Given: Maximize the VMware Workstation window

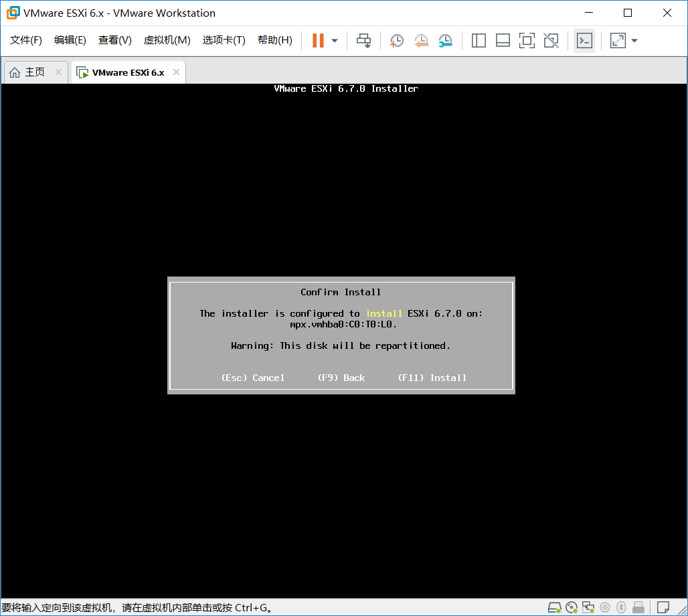Looking at the screenshot, I should point(628,13).
